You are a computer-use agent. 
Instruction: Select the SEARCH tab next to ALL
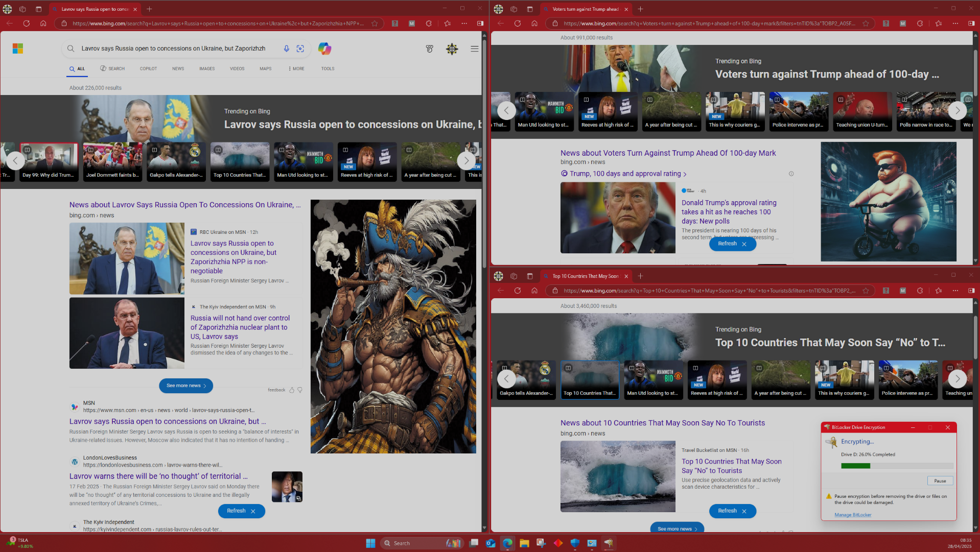point(112,68)
